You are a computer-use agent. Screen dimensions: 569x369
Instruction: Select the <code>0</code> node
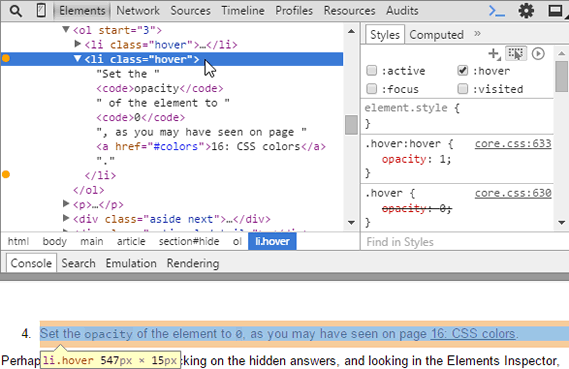coord(140,117)
